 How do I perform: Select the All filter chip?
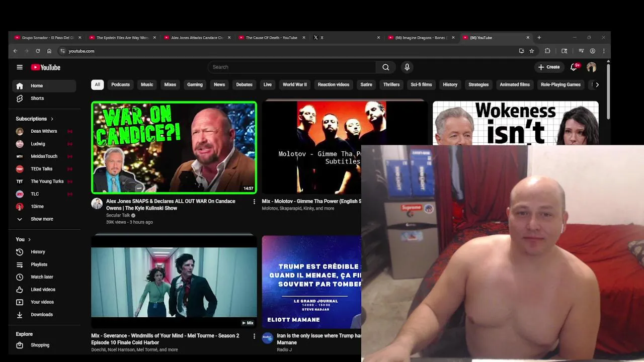click(x=97, y=84)
